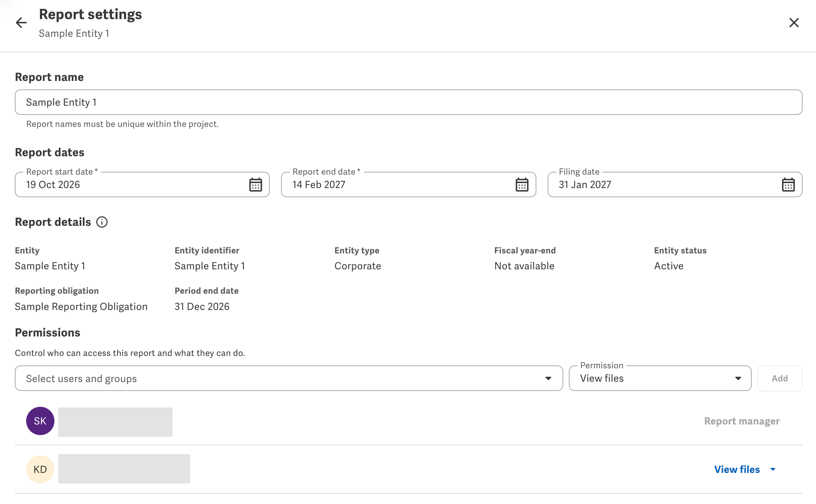Click the Report end date value
Screen dimensions: 816x504
(x=319, y=184)
